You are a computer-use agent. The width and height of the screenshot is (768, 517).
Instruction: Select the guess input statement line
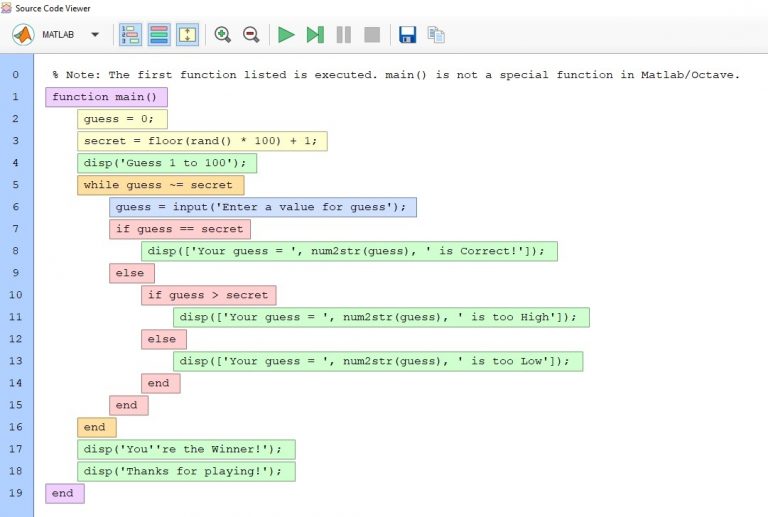click(x=262, y=207)
